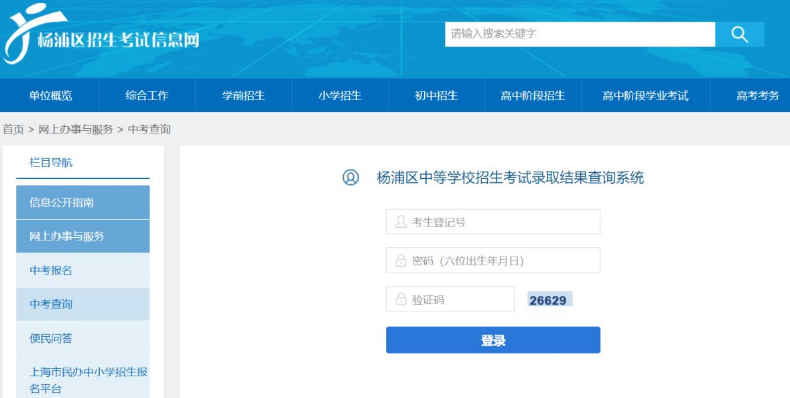The width and height of the screenshot is (790, 398).
Task: Open the 高中阶段招生 nav menu
Action: point(533,95)
